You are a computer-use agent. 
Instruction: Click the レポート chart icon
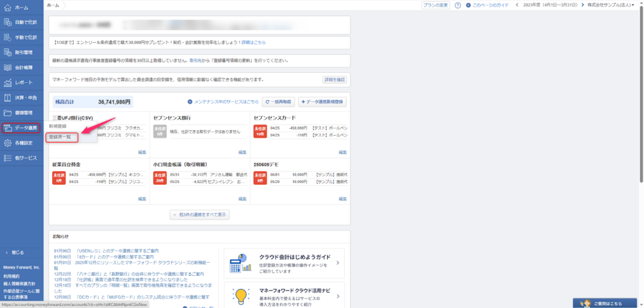8,82
